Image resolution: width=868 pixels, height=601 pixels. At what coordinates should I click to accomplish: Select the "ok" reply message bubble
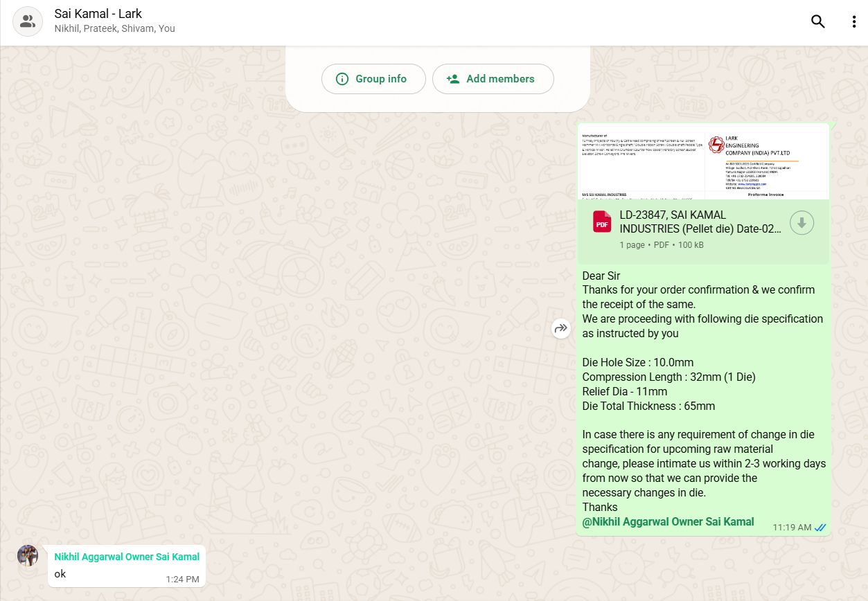pyautogui.click(x=104, y=574)
